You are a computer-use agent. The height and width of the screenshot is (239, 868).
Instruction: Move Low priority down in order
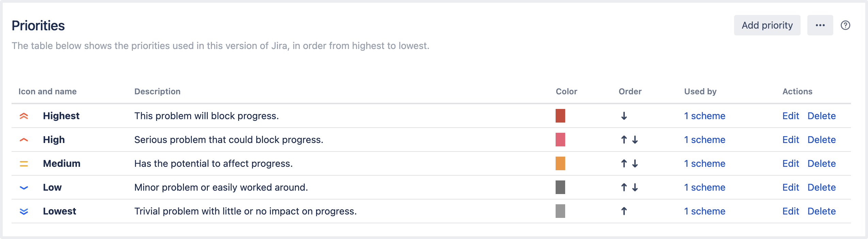[635, 188]
